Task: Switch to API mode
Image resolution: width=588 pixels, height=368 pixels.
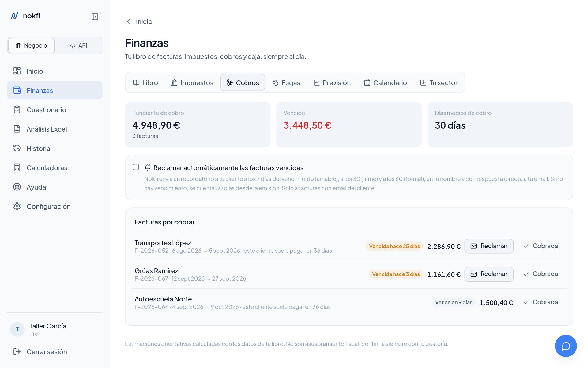Action: click(x=78, y=46)
